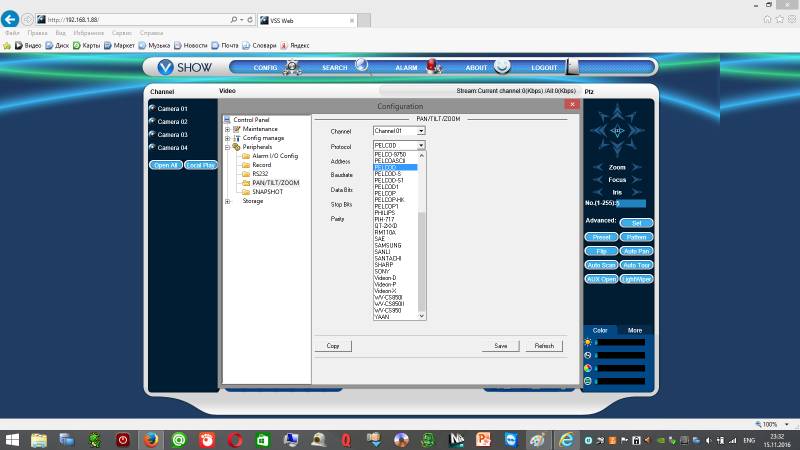Click the Preset button
800x450 pixels.
(602, 237)
